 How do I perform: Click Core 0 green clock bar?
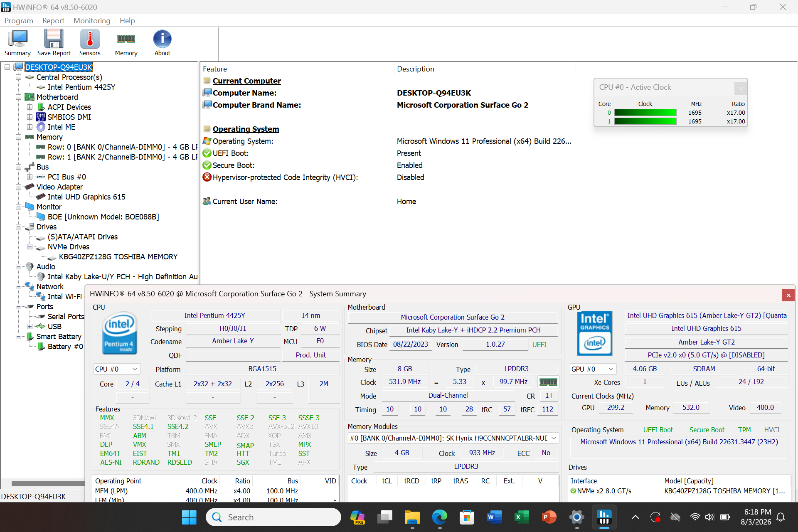point(645,113)
